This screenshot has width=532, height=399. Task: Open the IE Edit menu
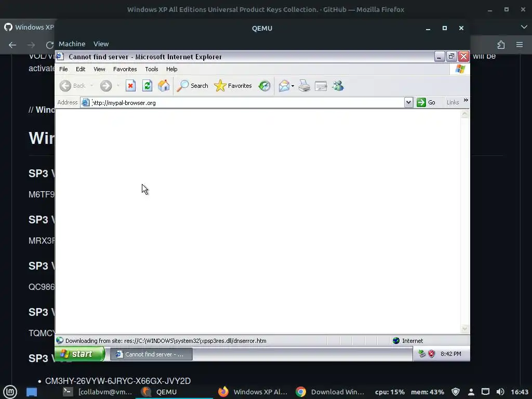pos(81,69)
